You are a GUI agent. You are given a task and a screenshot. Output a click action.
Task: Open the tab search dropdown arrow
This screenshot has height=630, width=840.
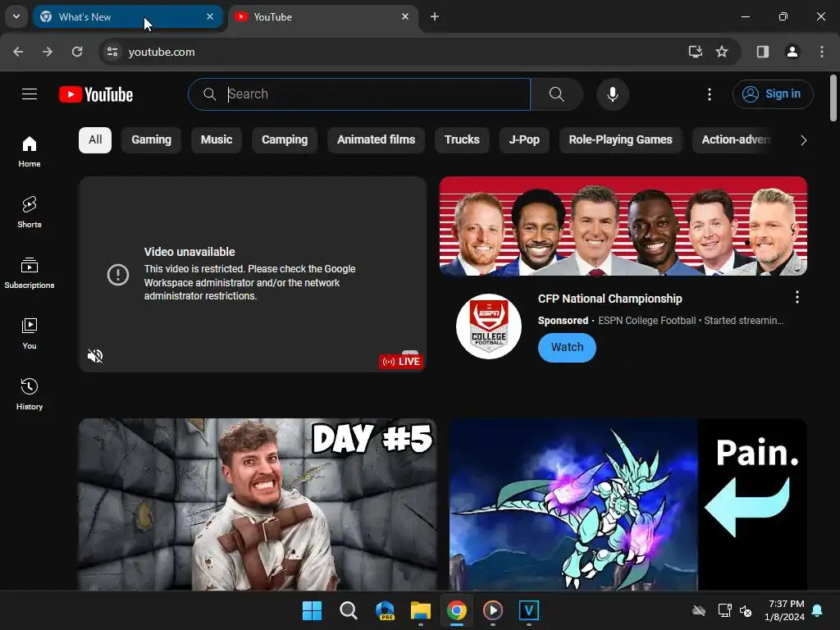(x=16, y=16)
